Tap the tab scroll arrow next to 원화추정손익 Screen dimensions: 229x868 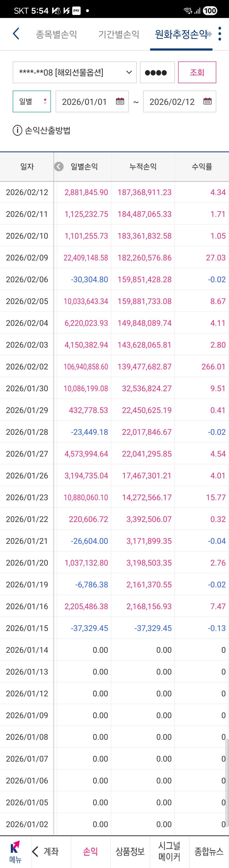point(210,34)
